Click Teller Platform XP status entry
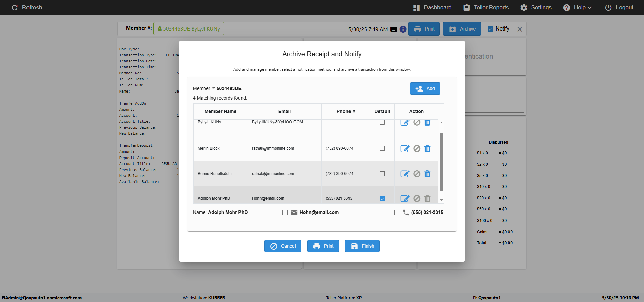This screenshot has height=302, width=644. (344, 298)
